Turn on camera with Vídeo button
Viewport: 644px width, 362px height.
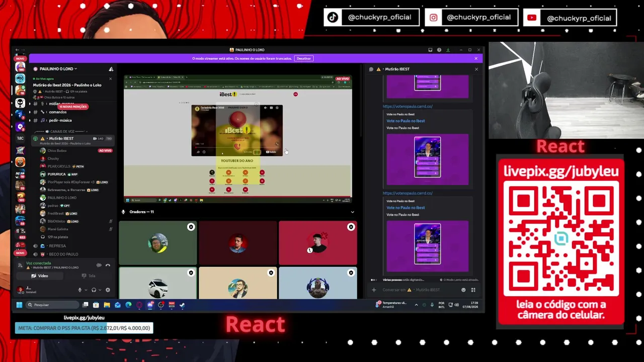click(40, 276)
